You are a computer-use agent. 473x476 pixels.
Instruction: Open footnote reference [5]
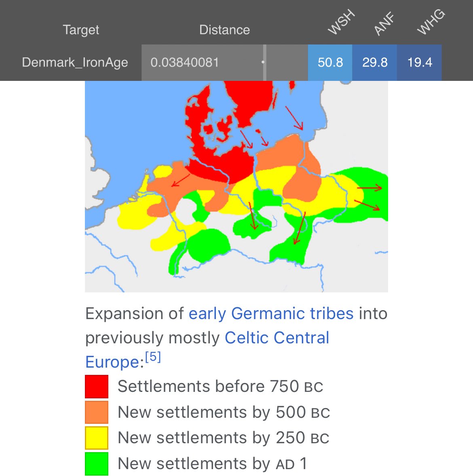point(153,357)
